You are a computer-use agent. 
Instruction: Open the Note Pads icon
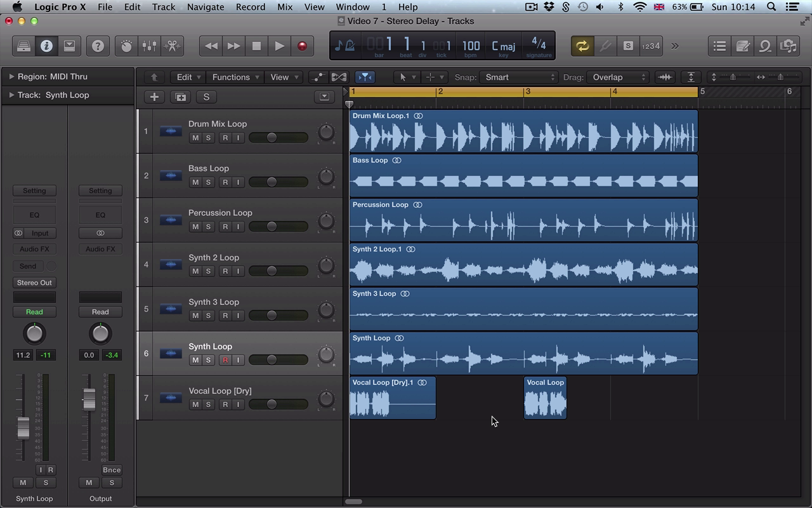[742, 46]
